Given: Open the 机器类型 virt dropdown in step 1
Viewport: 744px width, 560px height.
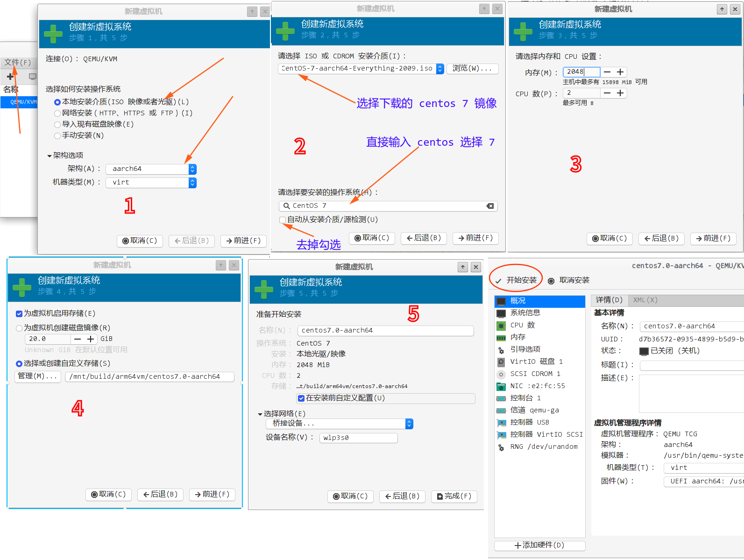Looking at the screenshot, I should coord(151,183).
